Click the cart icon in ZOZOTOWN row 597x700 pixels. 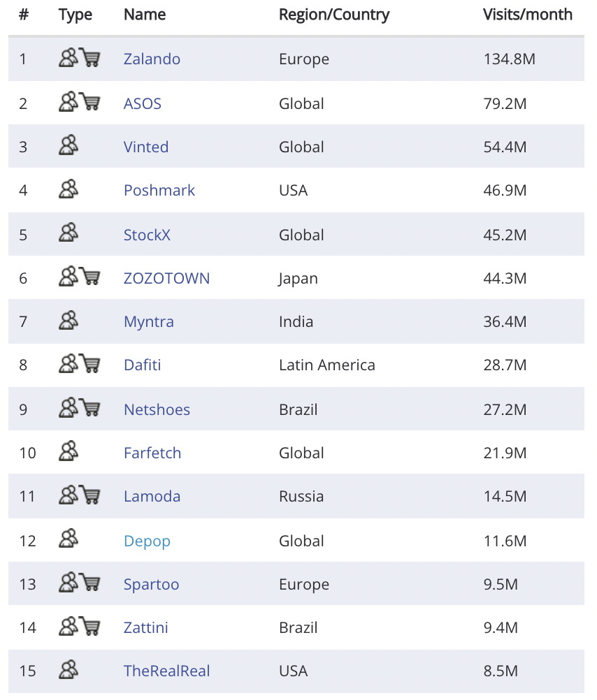click(x=90, y=277)
